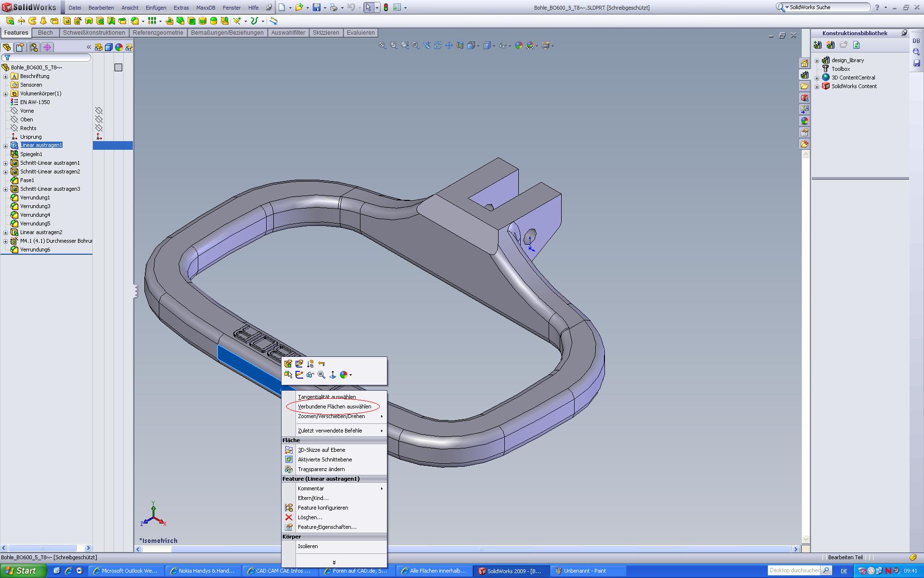The width and height of the screenshot is (924, 578).
Task: Expand the remaining context menu items chevron
Action: (334, 562)
